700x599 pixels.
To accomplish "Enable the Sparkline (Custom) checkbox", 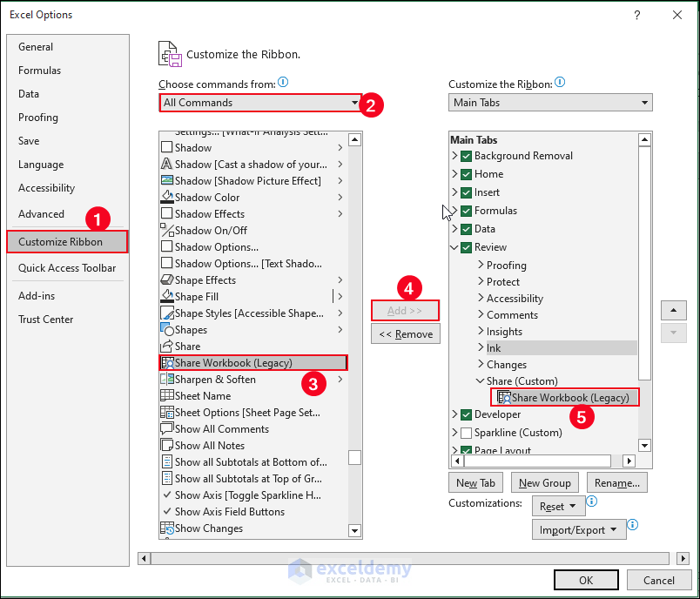I will coord(467,432).
